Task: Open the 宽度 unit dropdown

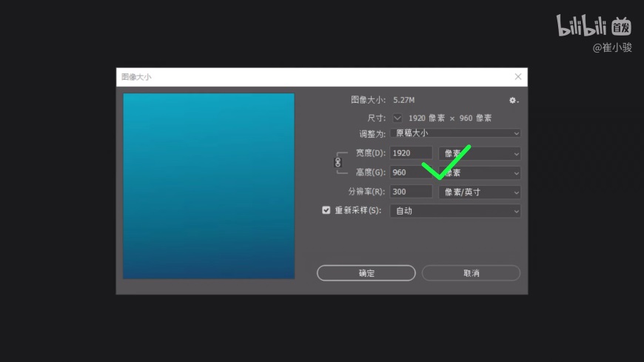Action: coord(480,154)
